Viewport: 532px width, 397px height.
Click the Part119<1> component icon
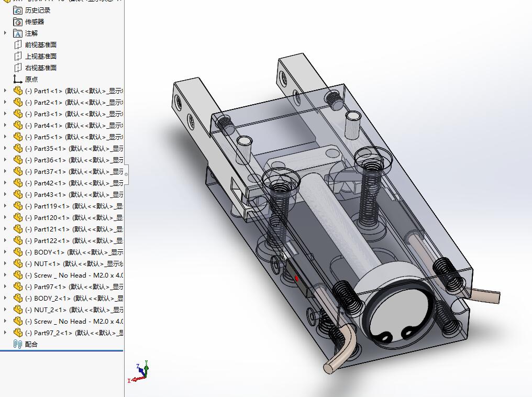click(18, 206)
